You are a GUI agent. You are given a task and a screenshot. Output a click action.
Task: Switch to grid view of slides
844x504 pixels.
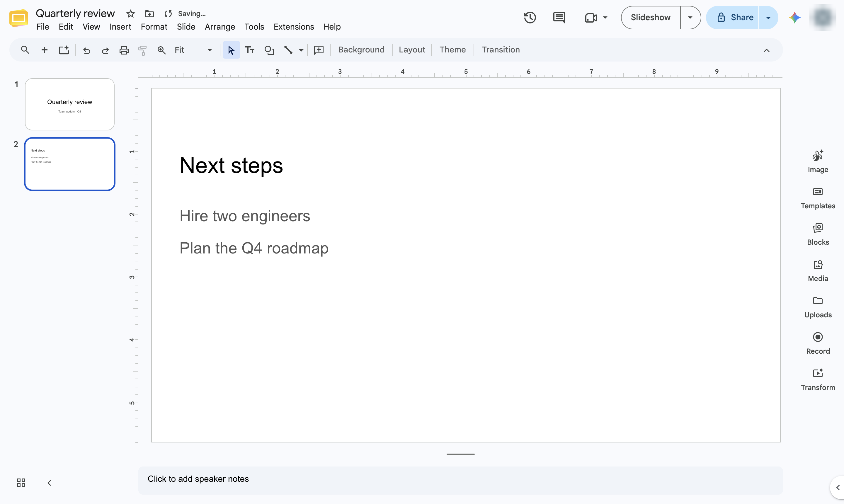coord(21,483)
